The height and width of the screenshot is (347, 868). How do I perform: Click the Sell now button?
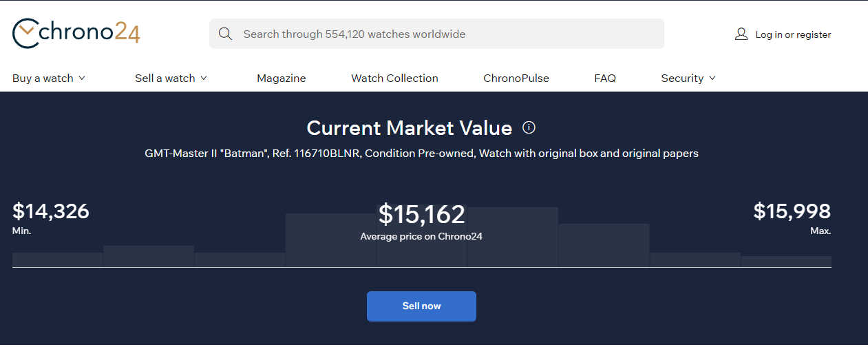(x=421, y=306)
